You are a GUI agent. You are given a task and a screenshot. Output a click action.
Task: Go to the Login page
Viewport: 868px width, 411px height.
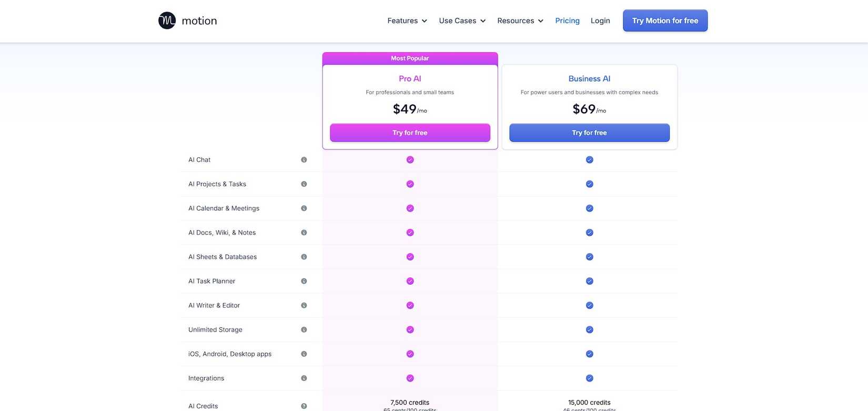point(600,21)
